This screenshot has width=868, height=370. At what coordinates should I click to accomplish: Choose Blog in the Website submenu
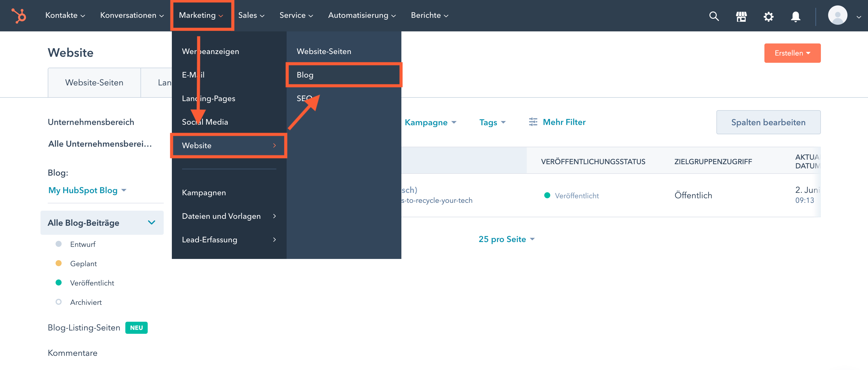click(343, 75)
